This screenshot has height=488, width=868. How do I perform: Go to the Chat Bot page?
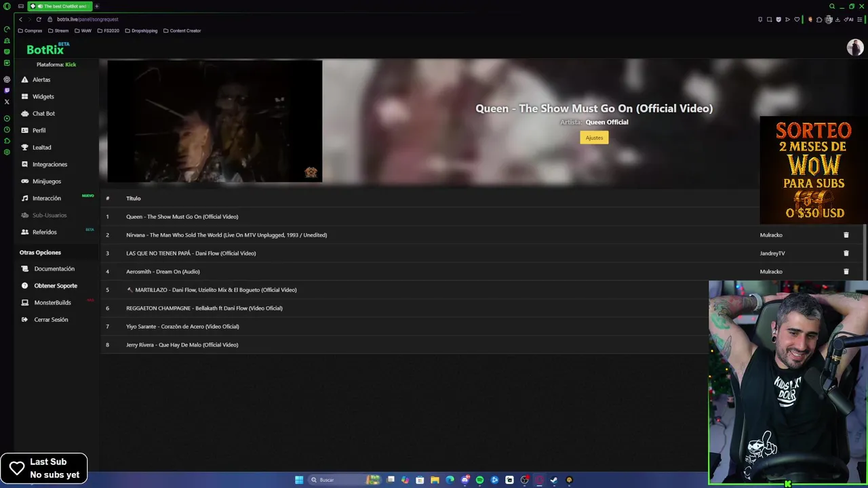coord(43,113)
